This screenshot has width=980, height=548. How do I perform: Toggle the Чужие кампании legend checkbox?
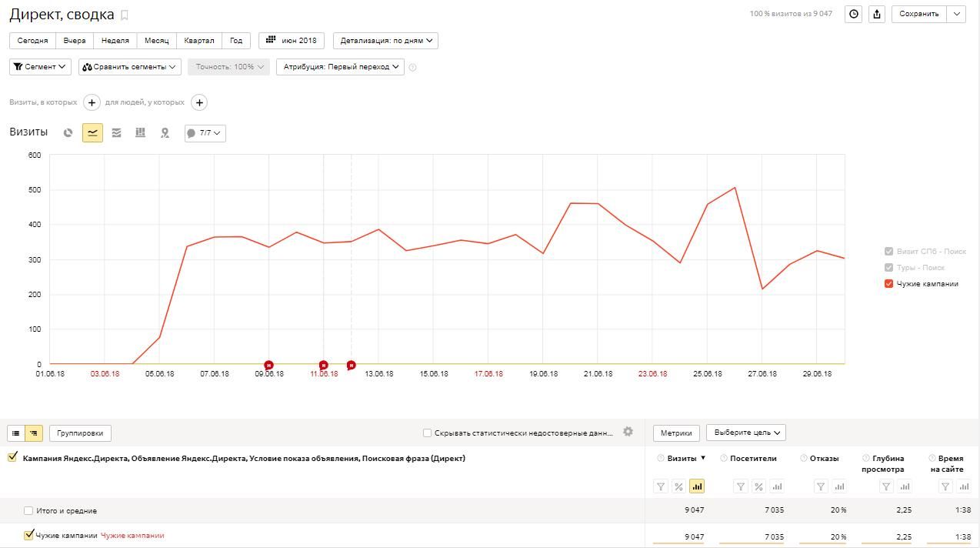888,284
